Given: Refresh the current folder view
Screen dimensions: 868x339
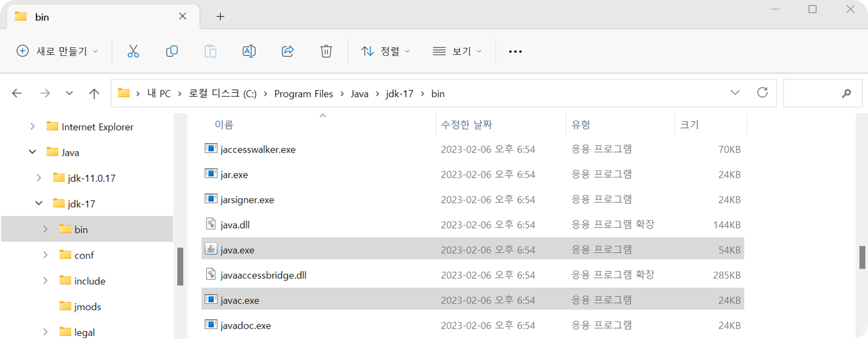Looking at the screenshot, I should 762,92.
